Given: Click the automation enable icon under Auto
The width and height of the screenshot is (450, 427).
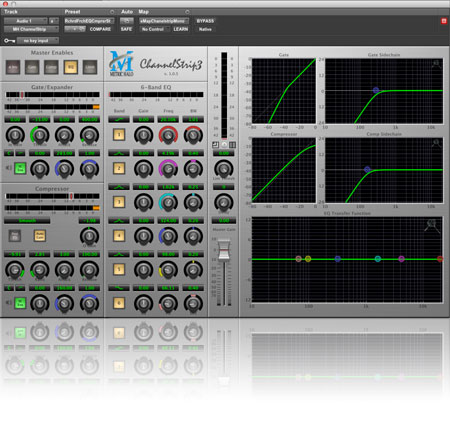Looking at the screenshot, I should click(x=127, y=21).
